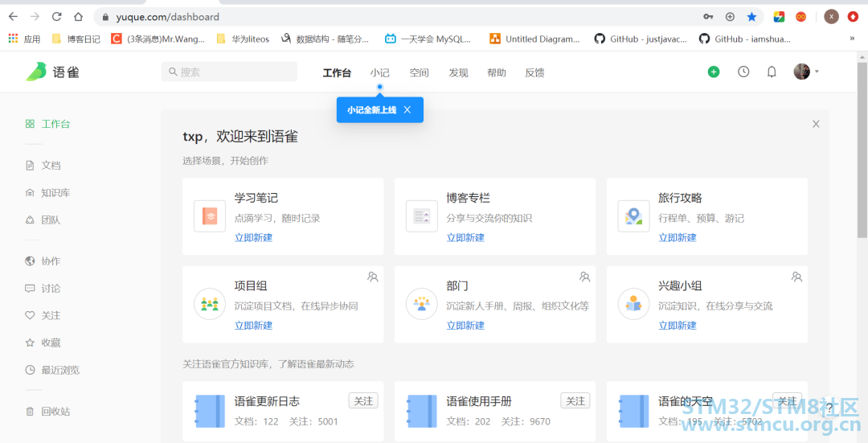Screen dimensions: 868x443
Task: Click 立即新建 under 兴趣小组
Action: point(678,326)
